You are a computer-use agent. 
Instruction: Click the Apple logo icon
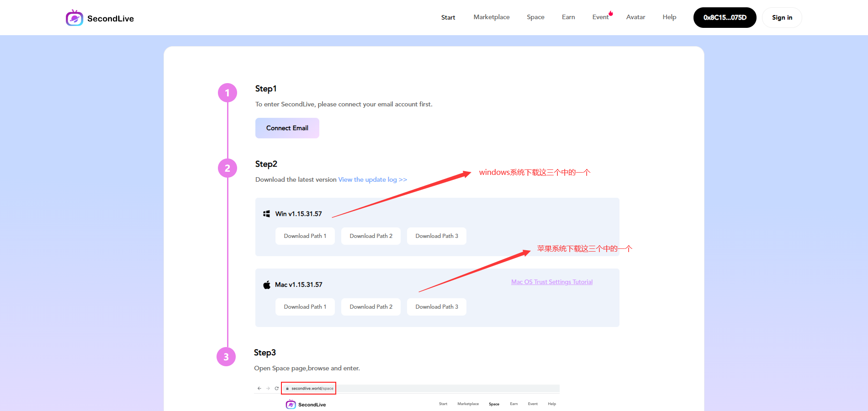pyautogui.click(x=267, y=285)
